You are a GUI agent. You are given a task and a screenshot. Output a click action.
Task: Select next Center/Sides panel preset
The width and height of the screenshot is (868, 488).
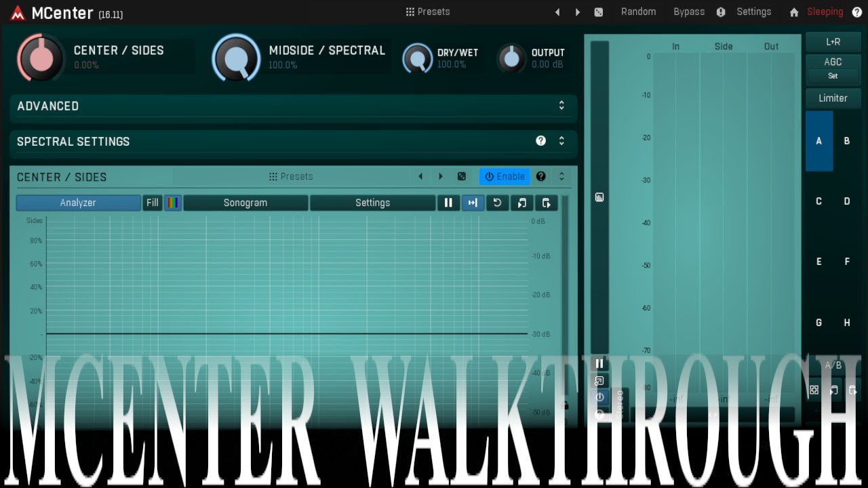[441, 176]
